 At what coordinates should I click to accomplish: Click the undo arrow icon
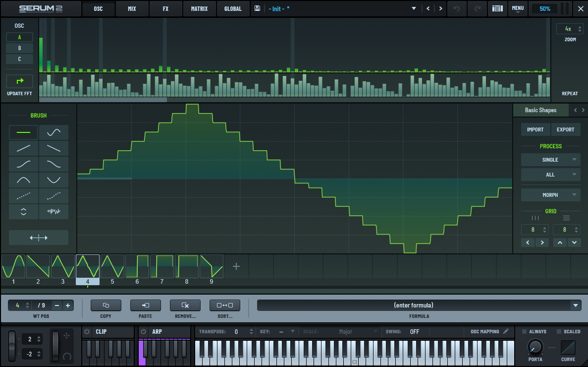[457, 8]
